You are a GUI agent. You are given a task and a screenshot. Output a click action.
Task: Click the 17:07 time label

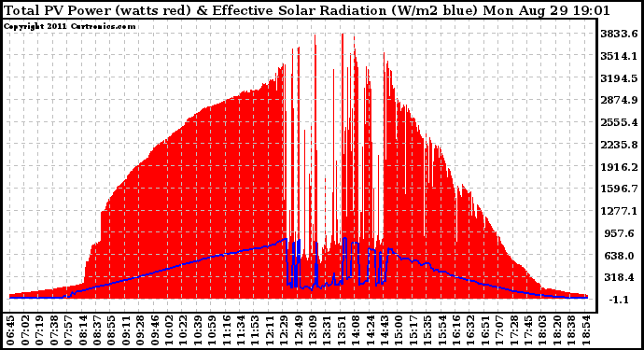click(x=499, y=330)
